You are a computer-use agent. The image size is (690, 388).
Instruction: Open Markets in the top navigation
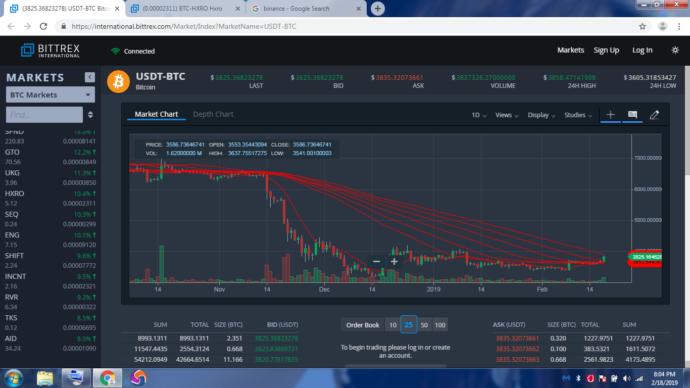(570, 50)
